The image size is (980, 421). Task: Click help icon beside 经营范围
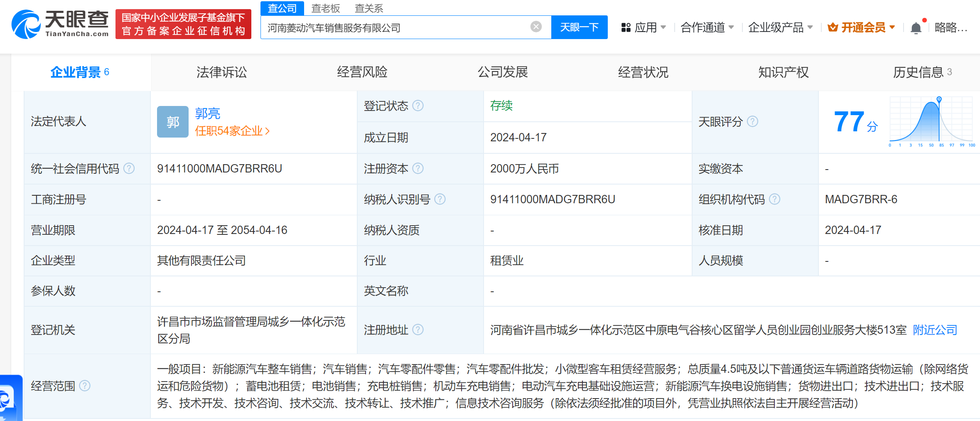[85, 386]
